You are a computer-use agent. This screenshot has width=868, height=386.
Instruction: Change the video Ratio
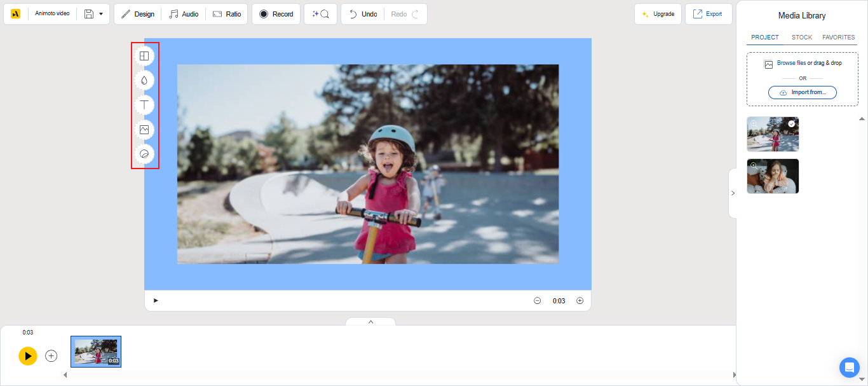tap(227, 14)
